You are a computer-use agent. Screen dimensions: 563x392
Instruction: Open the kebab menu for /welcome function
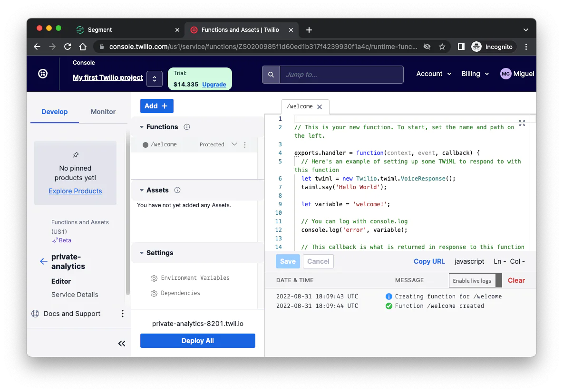[245, 144]
